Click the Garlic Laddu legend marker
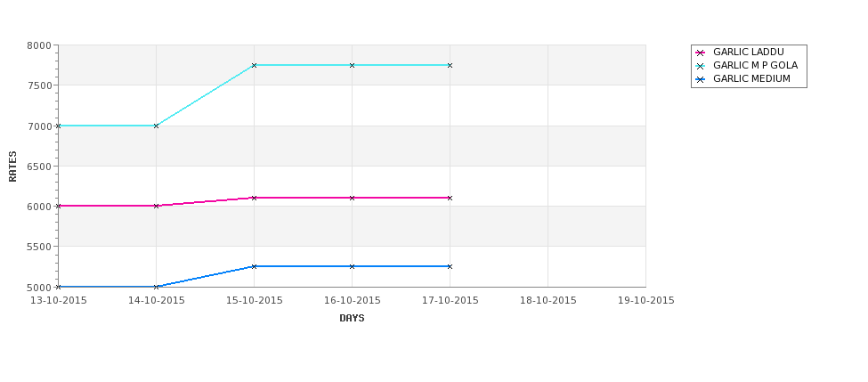This screenshot has height=382, width=868. point(701,53)
